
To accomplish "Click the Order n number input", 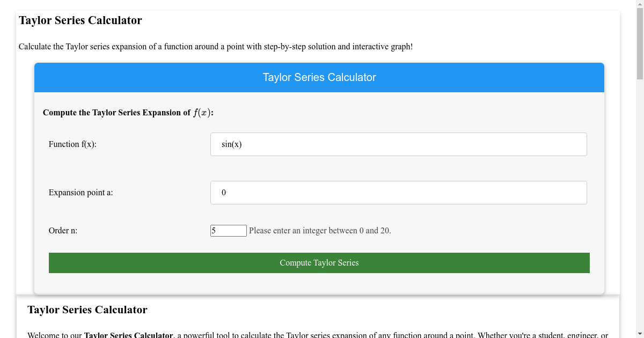I will point(228,230).
